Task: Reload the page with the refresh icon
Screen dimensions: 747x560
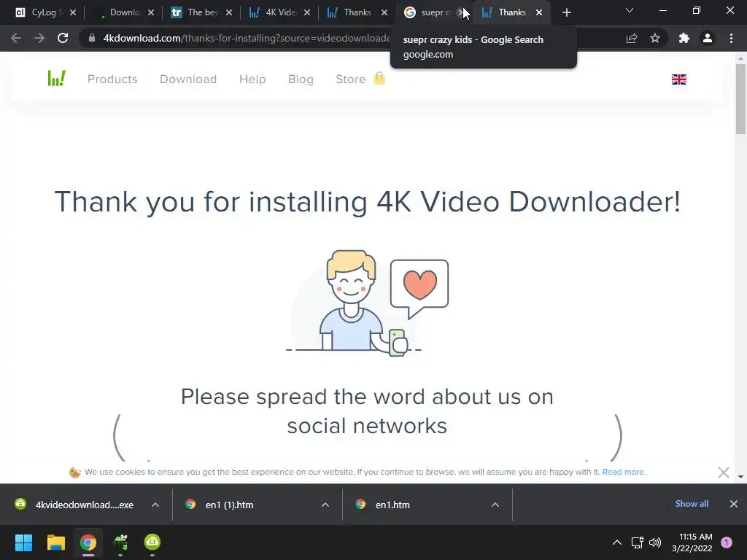Action: click(63, 38)
